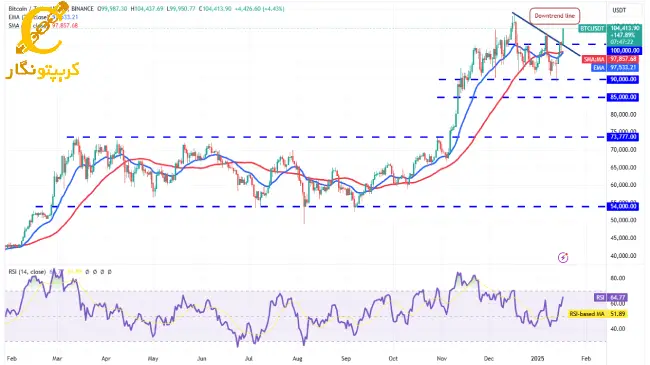Click Jun on the time axis
Viewport: 650px width, 365px height.
point(202,358)
